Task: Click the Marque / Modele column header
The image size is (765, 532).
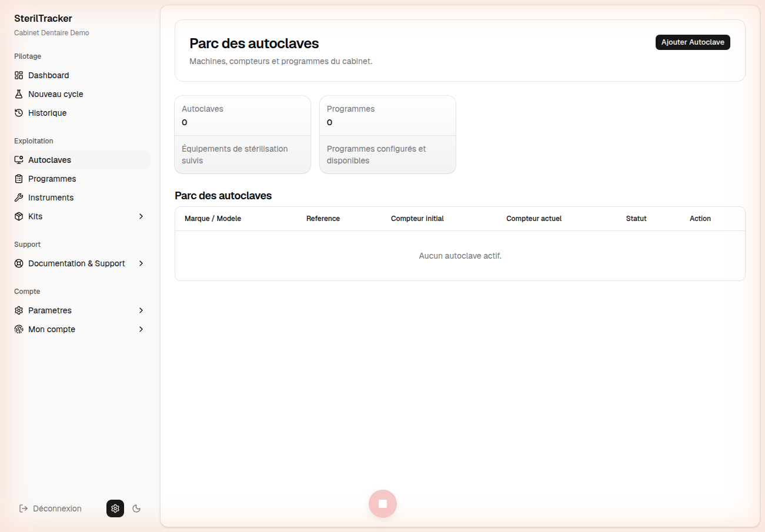Action: point(213,219)
